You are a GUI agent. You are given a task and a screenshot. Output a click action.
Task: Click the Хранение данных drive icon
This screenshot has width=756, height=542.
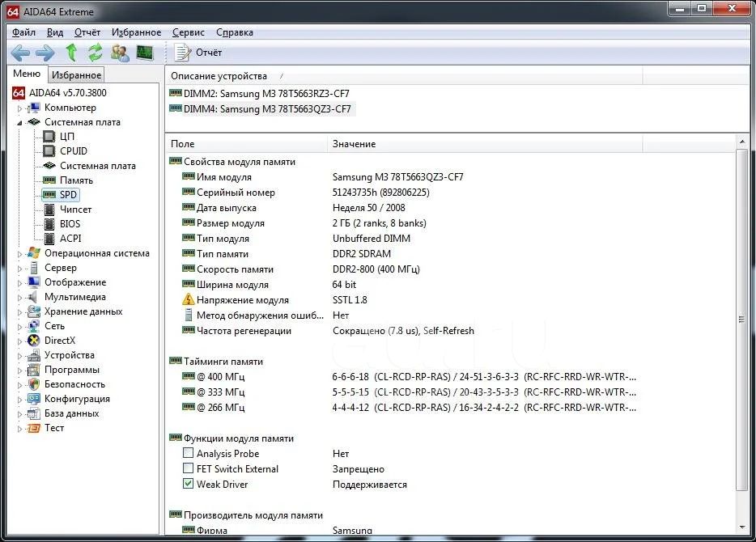(34, 311)
